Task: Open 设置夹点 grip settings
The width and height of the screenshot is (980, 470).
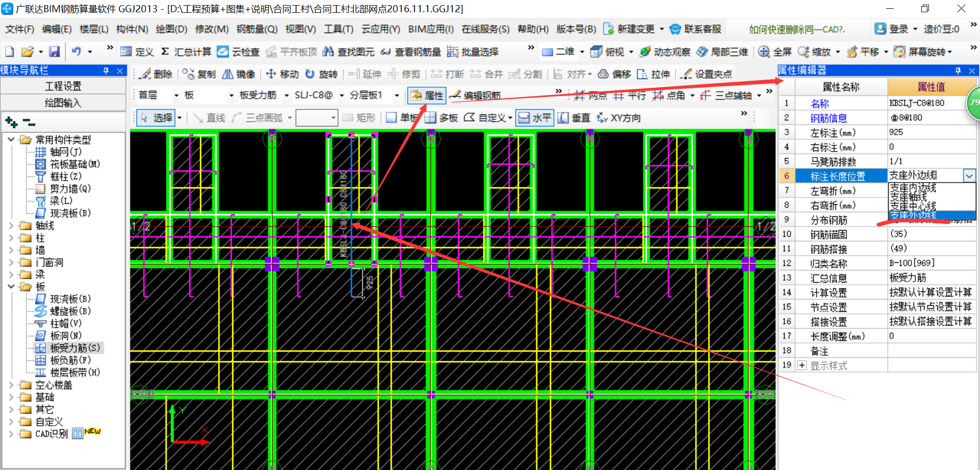Action: pyautogui.click(x=706, y=74)
